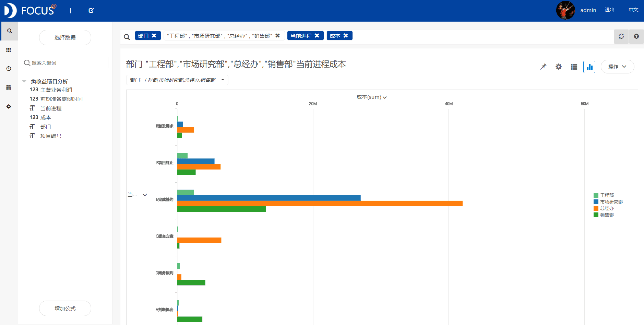
Task: Click the C提交方案 orange 总经办 bar
Action: tap(199, 240)
